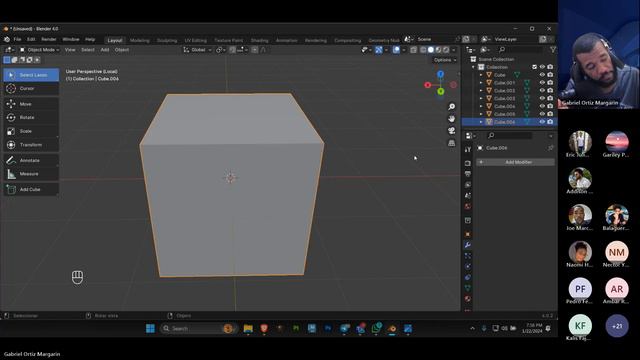Select the highlighted cube row in outliner
This screenshot has width=640, height=360.
(x=509, y=122)
